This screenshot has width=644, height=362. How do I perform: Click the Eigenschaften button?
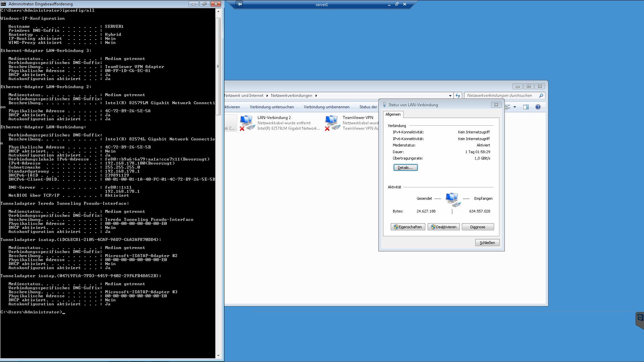(x=408, y=227)
